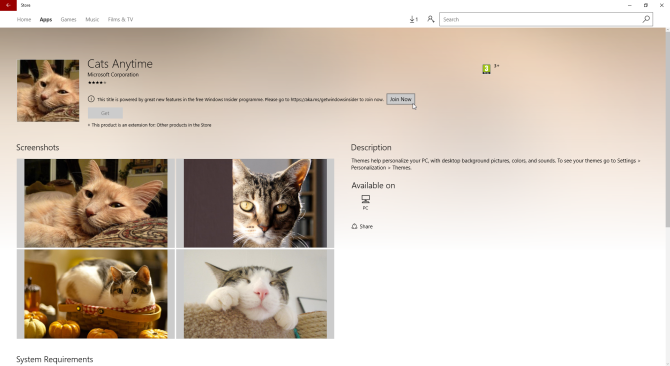Switch to the Games tab
670x366 pixels.
point(68,19)
